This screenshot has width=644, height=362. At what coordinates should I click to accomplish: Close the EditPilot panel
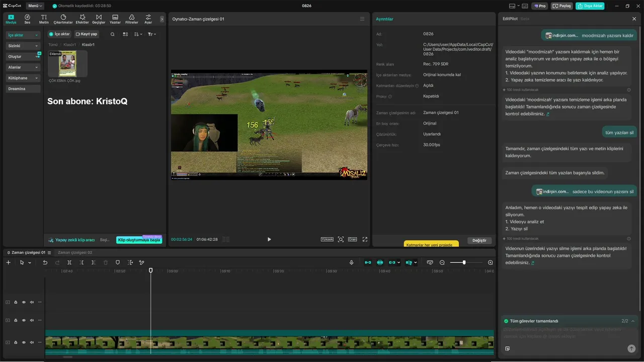634,19
